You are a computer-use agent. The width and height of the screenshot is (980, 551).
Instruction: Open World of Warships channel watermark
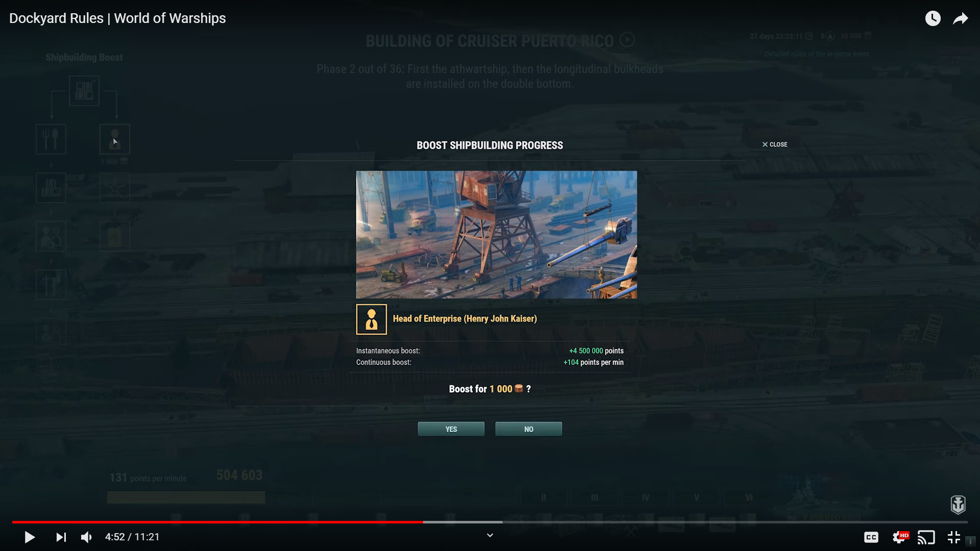click(x=958, y=504)
